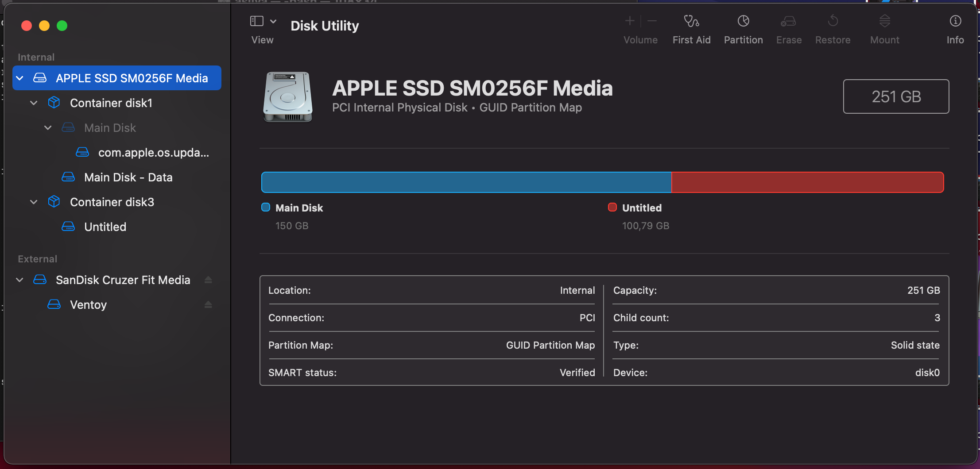This screenshot has height=469, width=980.
Task: Open the View options dropdown chevron
Action: (x=273, y=21)
